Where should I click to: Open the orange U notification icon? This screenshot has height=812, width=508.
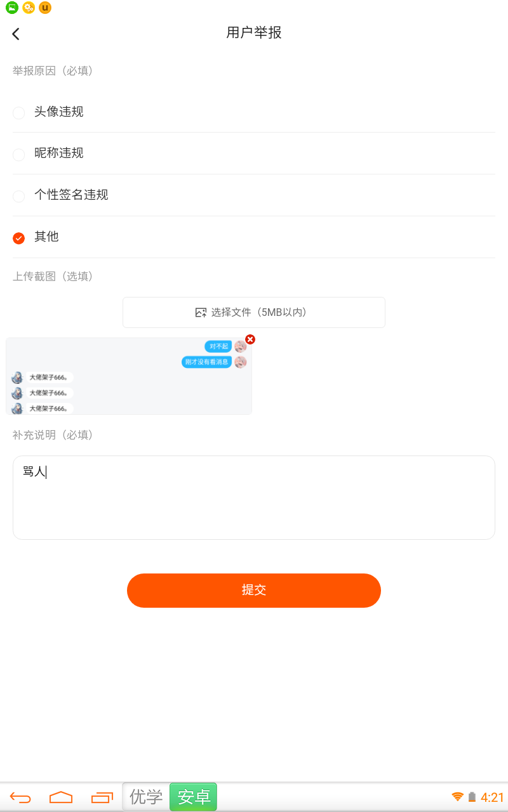pyautogui.click(x=44, y=8)
